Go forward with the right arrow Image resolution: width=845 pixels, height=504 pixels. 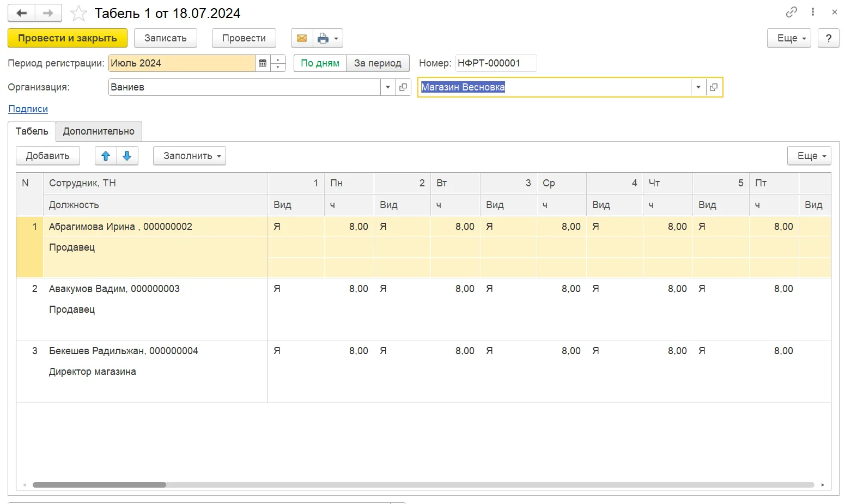[48, 13]
